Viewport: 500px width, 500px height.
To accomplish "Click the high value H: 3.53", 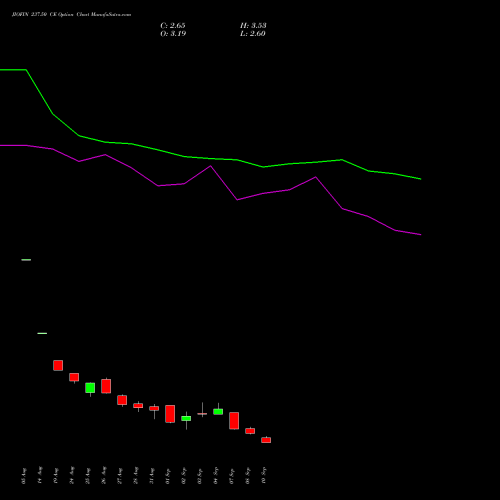I will (253, 26).
